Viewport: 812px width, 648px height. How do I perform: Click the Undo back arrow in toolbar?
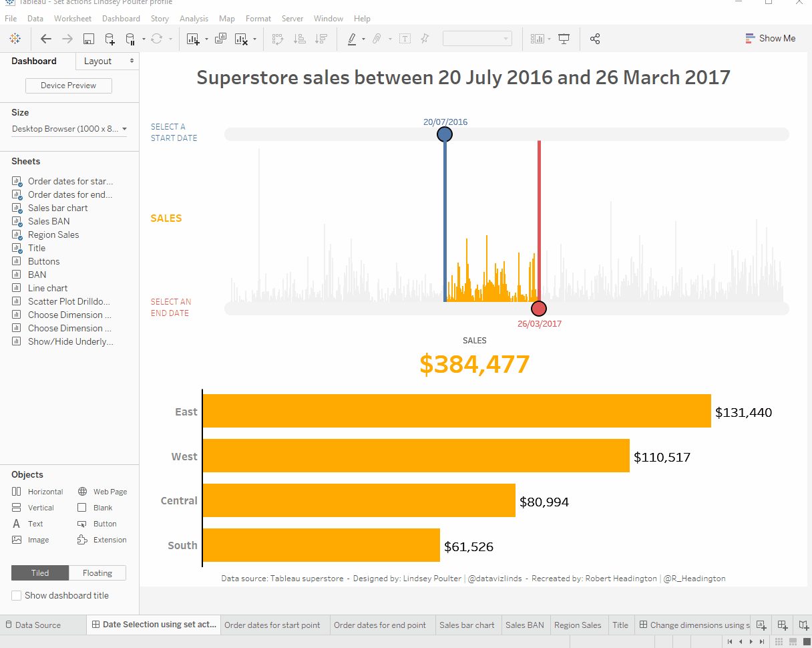click(x=46, y=39)
